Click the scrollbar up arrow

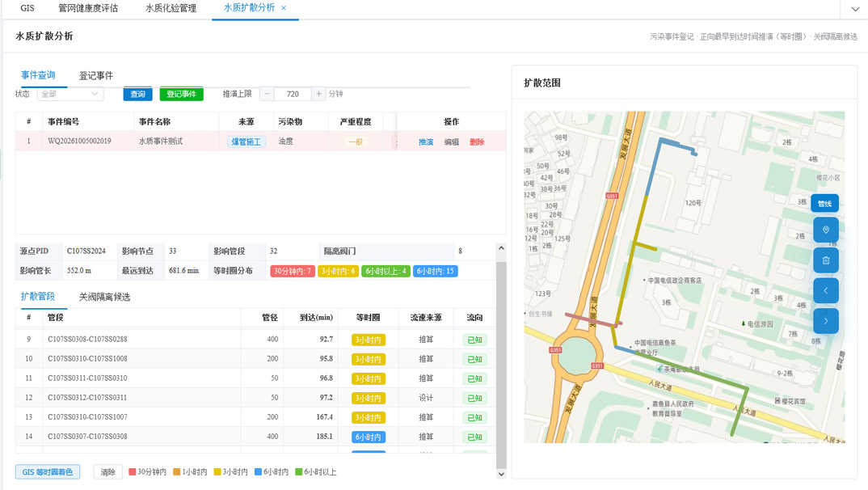(502, 248)
